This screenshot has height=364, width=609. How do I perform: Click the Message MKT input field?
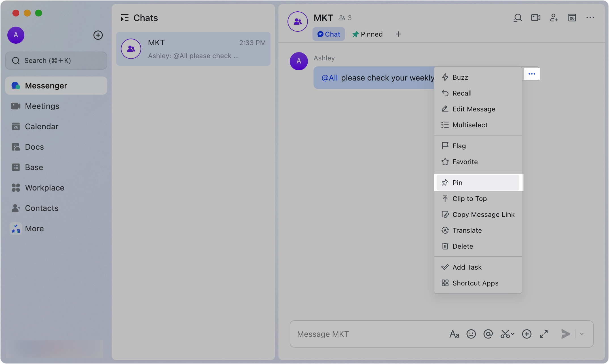point(369,334)
